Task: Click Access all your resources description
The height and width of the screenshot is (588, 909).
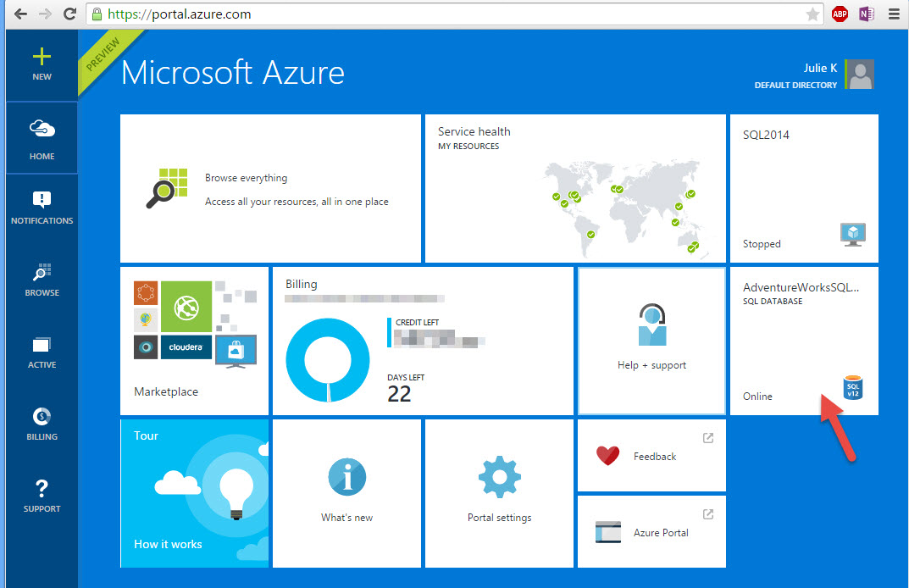Action: tap(297, 202)
